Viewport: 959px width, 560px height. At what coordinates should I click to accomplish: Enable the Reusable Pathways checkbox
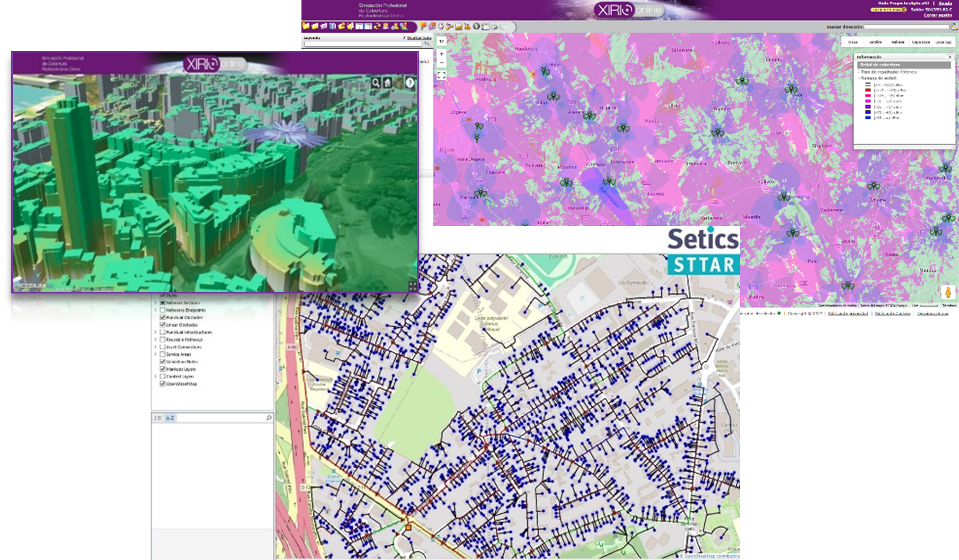pos(163,340)
